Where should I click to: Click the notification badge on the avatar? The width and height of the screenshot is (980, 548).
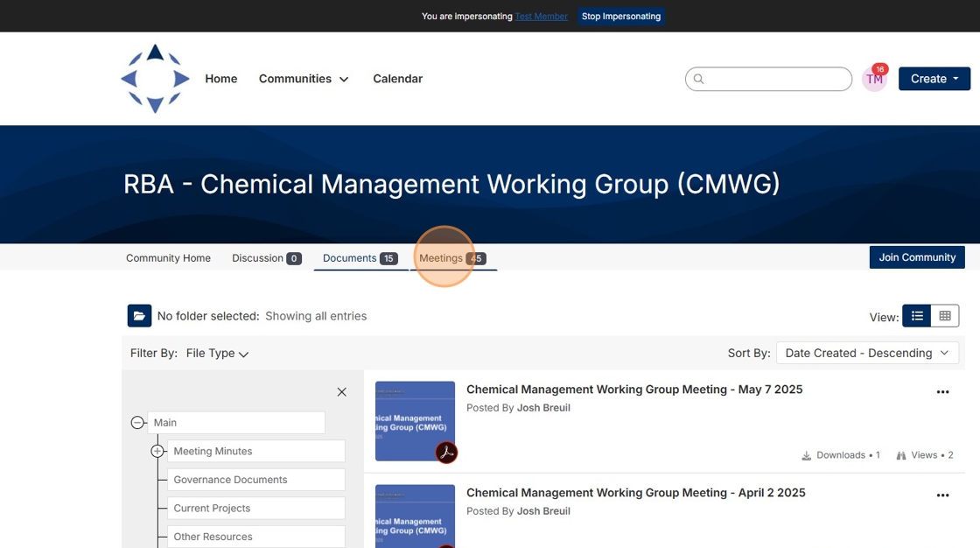[x=880, y=69]
